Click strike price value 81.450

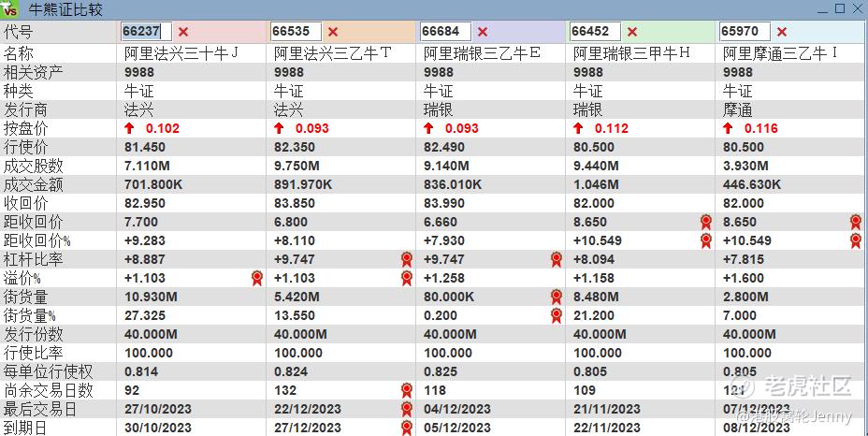(x=145, y=147)
